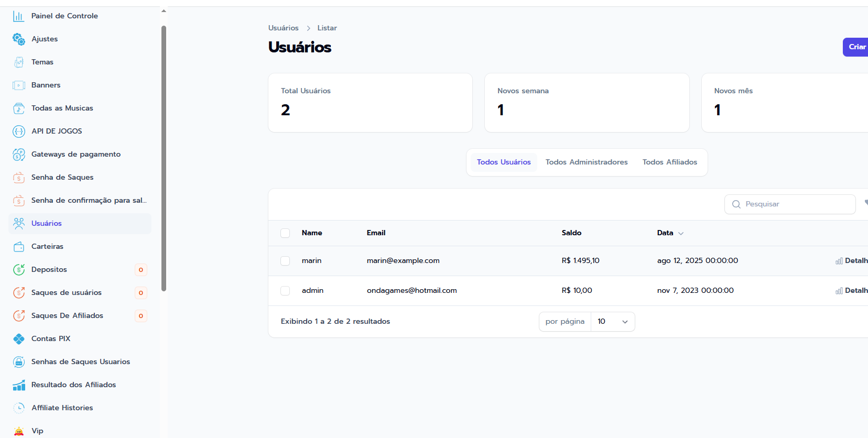Click the Resultado dos Afiliados chart icon

[x=19, y=385]
